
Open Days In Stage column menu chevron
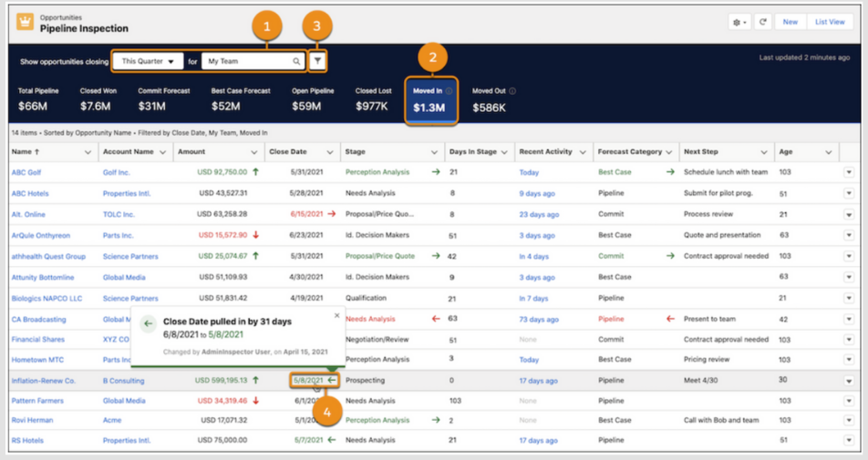click(504, 152)
